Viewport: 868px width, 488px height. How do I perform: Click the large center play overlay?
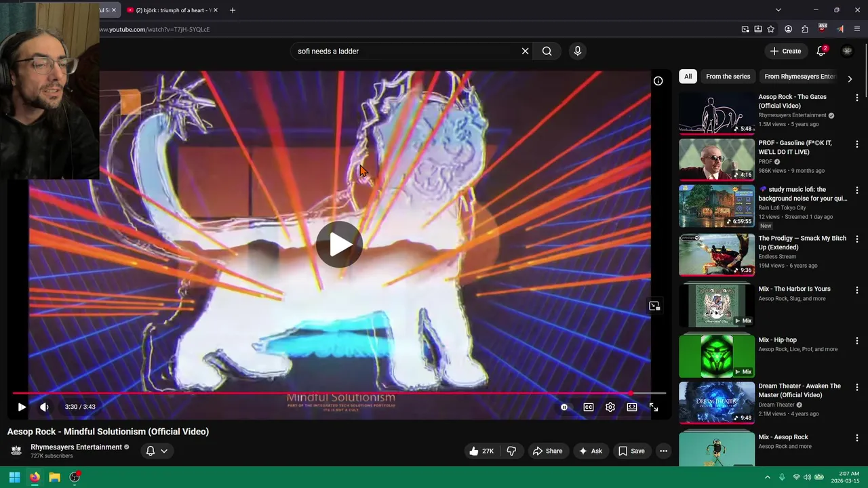(339, 245)
